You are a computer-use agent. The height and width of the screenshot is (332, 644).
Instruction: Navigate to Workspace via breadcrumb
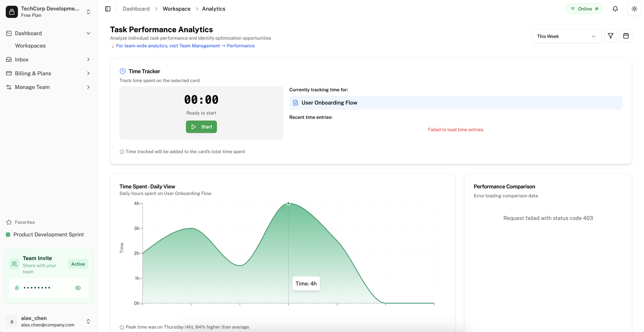[x=177, y=9]
